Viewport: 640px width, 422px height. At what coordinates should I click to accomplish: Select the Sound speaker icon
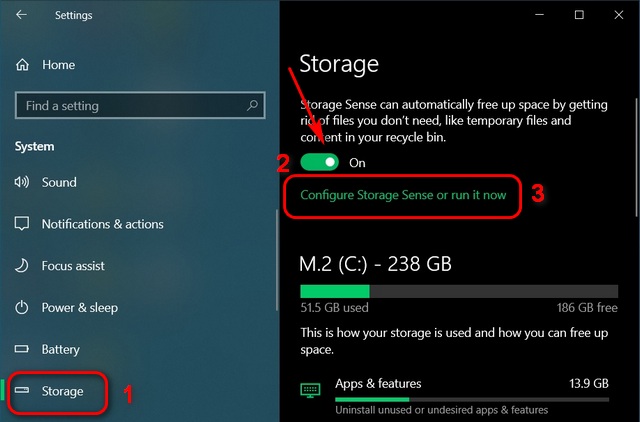(x=22, y=182)
